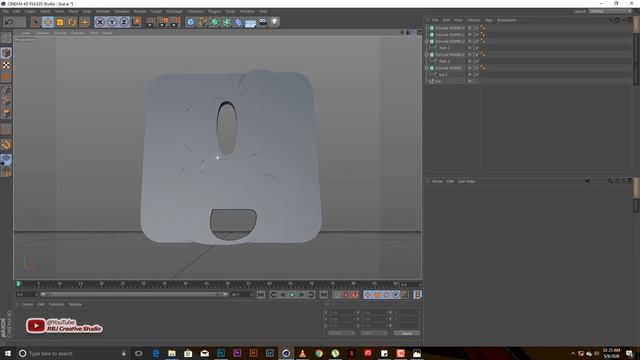Click the Render View icon
Screen dimensions: 640x360
[x=151, y=22]
